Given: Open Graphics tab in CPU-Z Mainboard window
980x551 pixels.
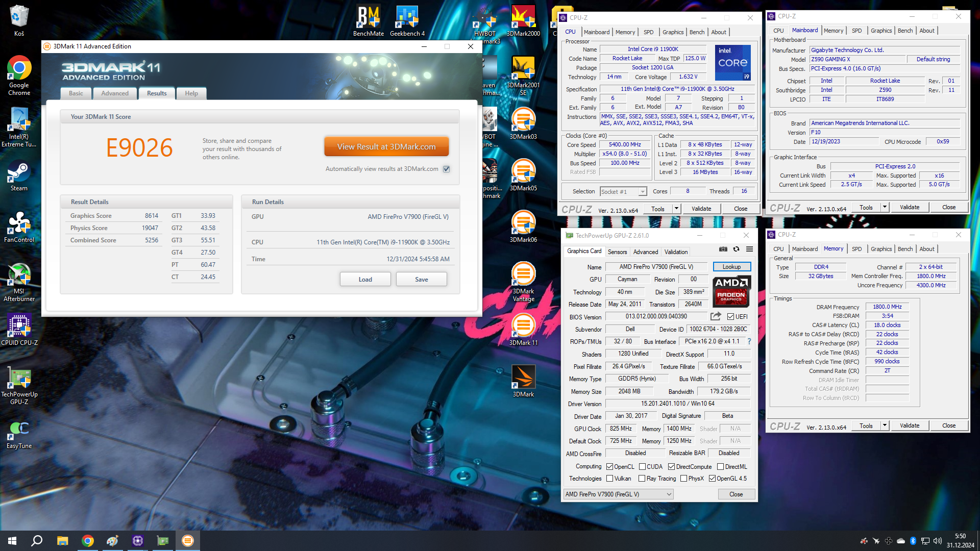Looking at the screenshot, I should coord(881,31).
